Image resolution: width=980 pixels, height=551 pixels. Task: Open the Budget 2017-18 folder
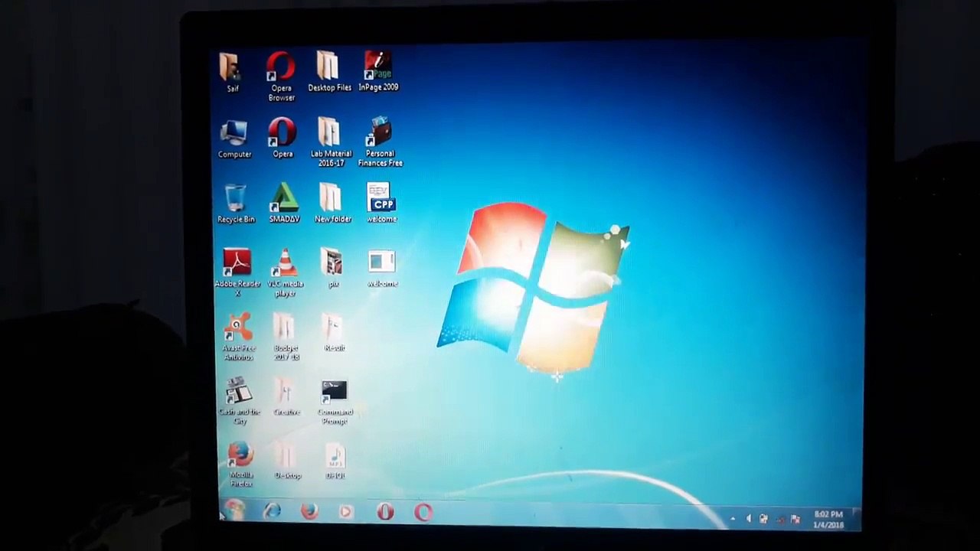[x=286, y=337]
